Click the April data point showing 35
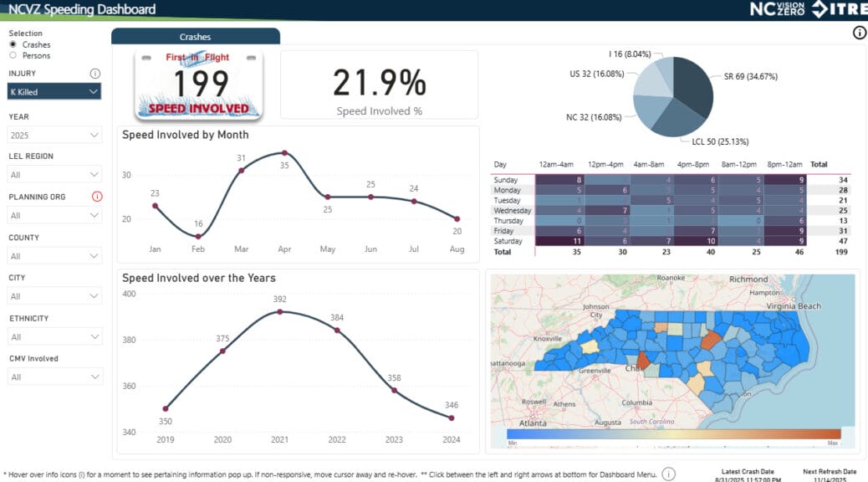 pyautogui.click(x=285, y=153)
